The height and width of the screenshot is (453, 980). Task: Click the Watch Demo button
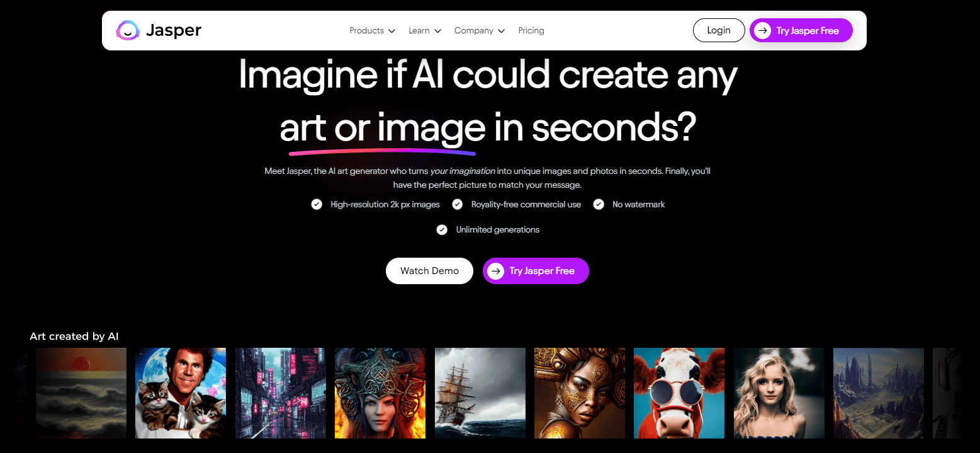429,271
